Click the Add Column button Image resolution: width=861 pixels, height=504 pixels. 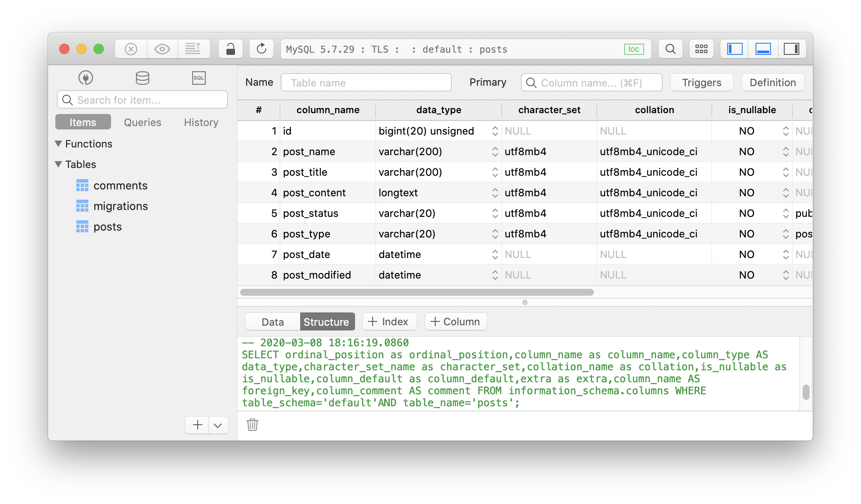click(x=455, y=322)
